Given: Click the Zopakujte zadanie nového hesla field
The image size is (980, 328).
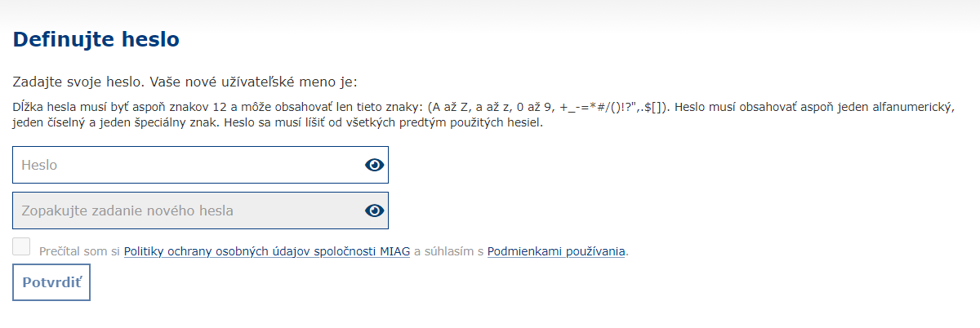Looking at the screenshot, I should [200, 211].
